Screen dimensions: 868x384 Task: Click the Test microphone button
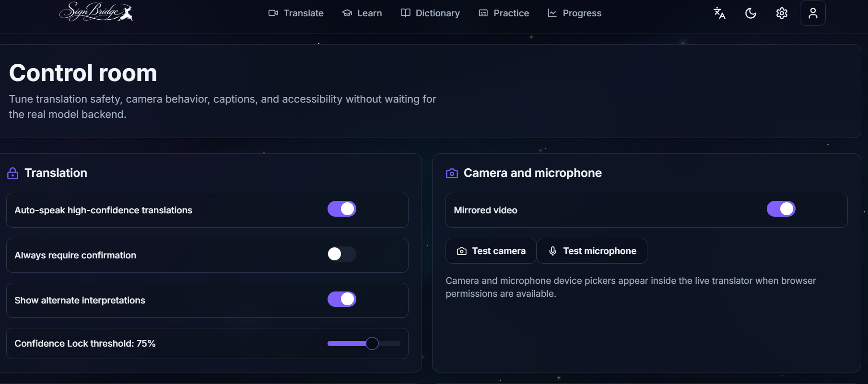pyautogui.click(x=592, y=251)
